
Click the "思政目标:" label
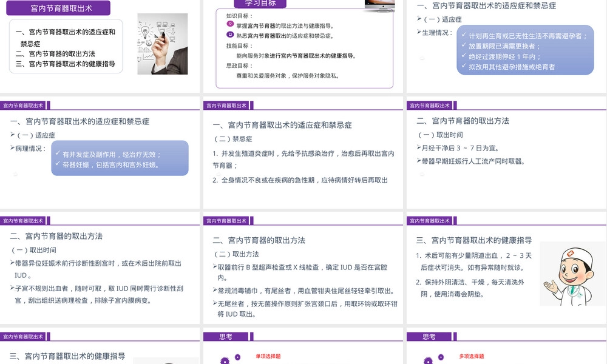[239, 66]
